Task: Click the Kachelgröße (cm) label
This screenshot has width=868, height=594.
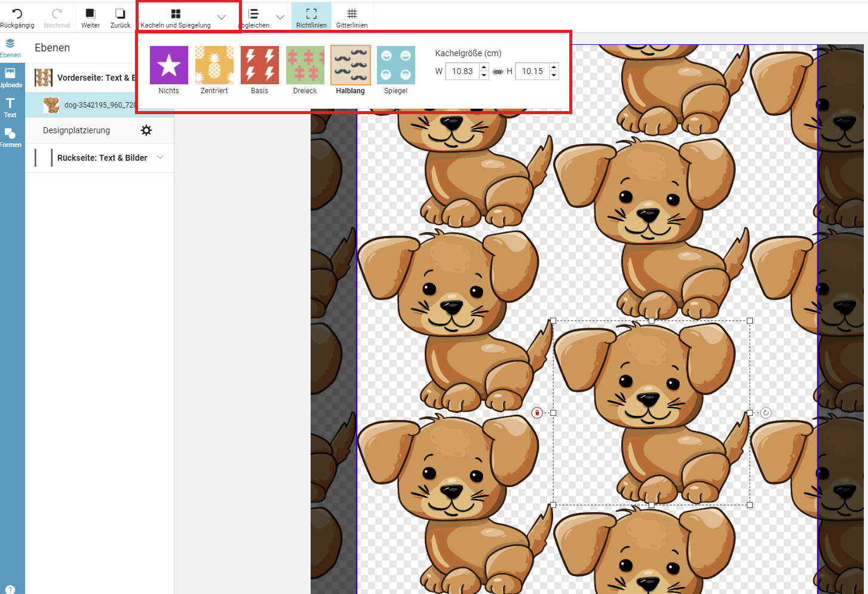Action: (468, 53)
